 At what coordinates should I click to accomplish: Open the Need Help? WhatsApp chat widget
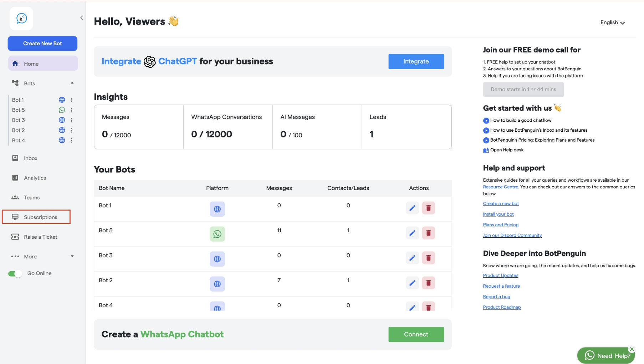606,355
